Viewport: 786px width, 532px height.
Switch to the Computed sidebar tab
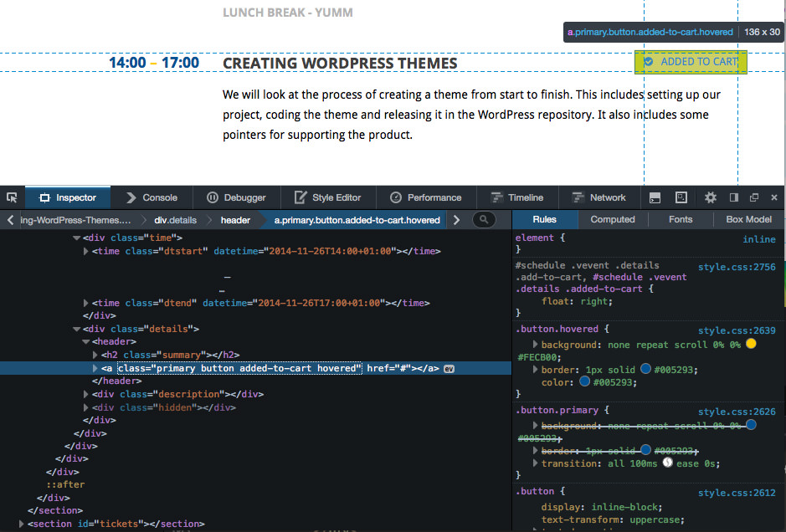pos(613,219)
